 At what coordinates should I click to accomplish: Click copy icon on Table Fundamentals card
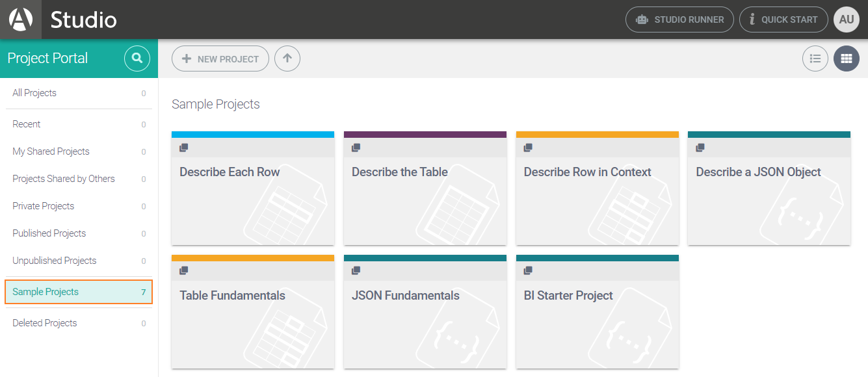(x=184, y=270)
